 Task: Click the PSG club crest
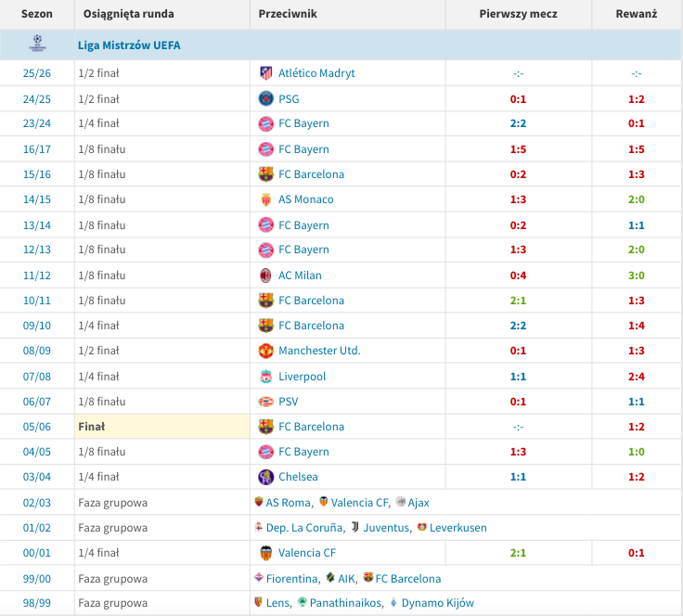coord(265,99)
